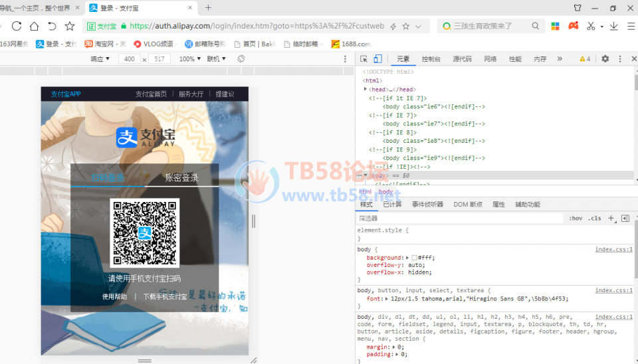
Task: Switch to the 控制台 console tab
Action: pos(431,59)
